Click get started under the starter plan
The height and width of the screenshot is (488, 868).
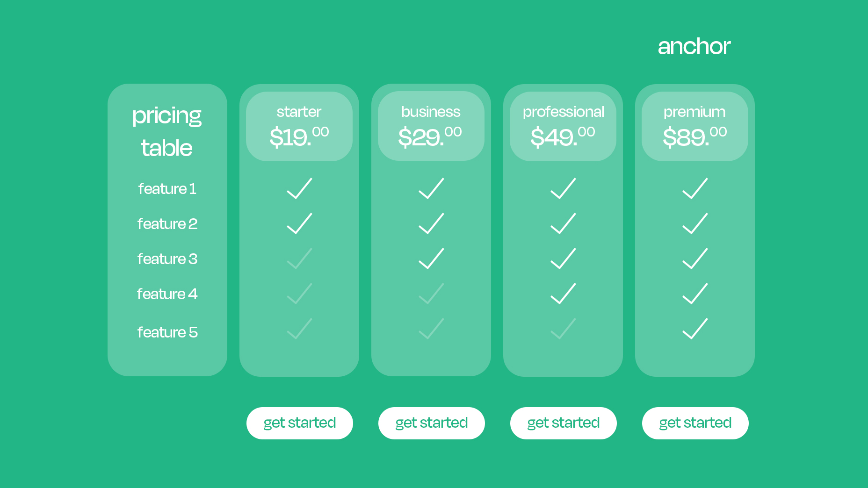tap(300, 423)
